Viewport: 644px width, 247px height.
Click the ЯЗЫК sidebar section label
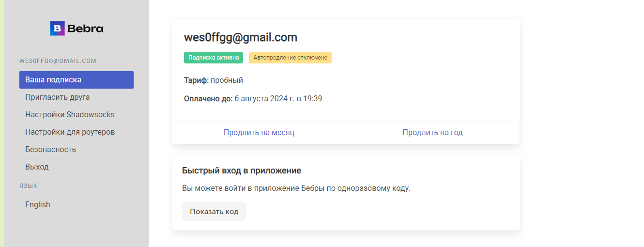(29, 186)
